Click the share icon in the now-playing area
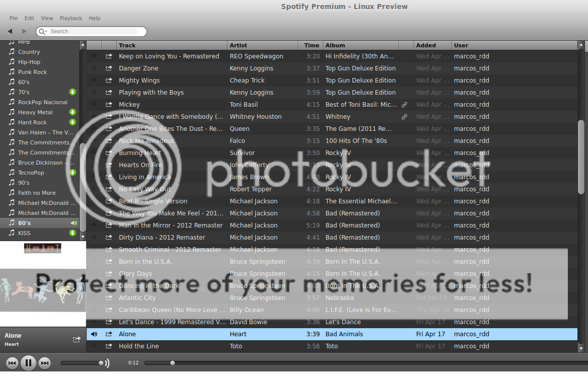 tap(77, 340)
